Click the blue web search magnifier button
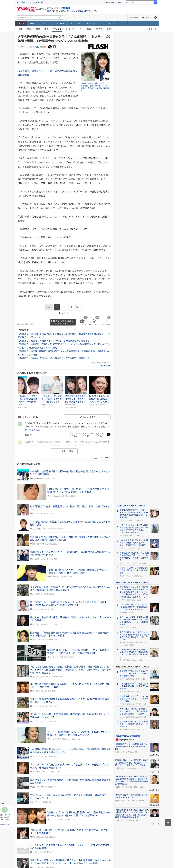The image size is (174, 868). pos(155,2)
